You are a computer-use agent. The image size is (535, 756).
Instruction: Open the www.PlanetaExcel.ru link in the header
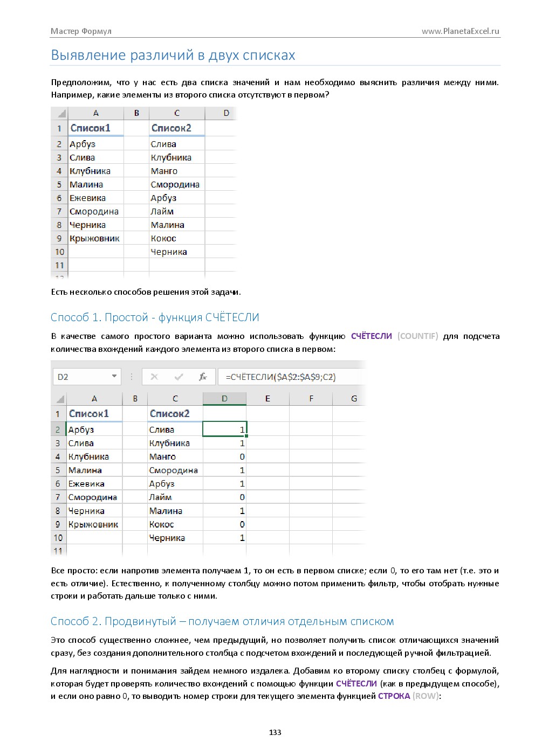[x=461, y=31]
